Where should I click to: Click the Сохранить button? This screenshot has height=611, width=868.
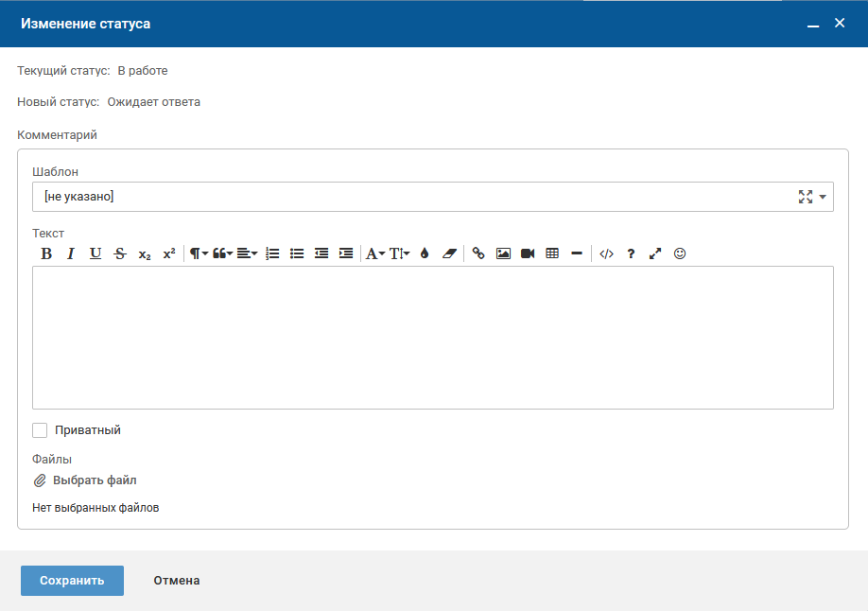point(72,581)
